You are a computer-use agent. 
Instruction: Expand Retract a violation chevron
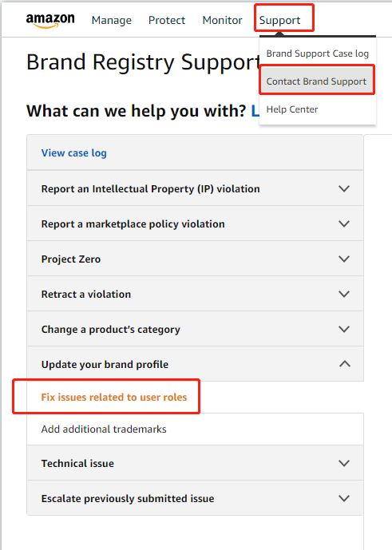(344, 294)
